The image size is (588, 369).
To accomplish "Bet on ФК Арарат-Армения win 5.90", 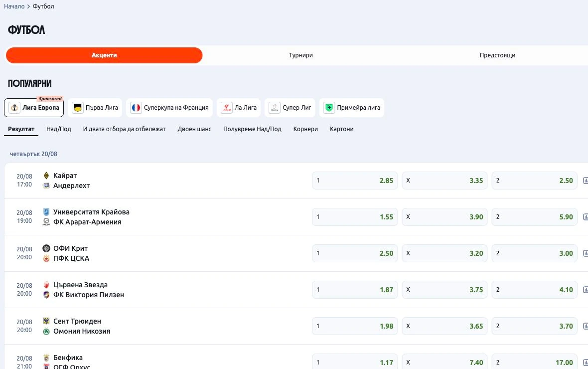I will 534,217.
